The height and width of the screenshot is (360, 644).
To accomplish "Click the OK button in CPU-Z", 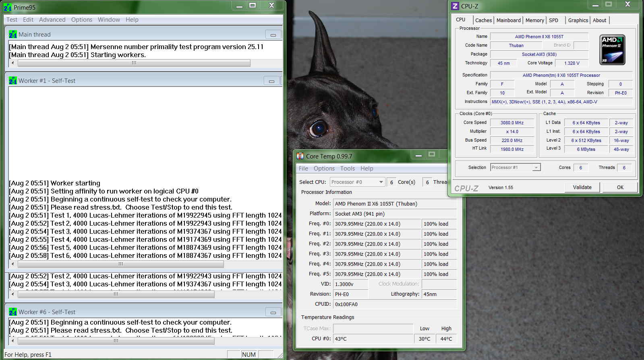I will [x=620, y=187].
